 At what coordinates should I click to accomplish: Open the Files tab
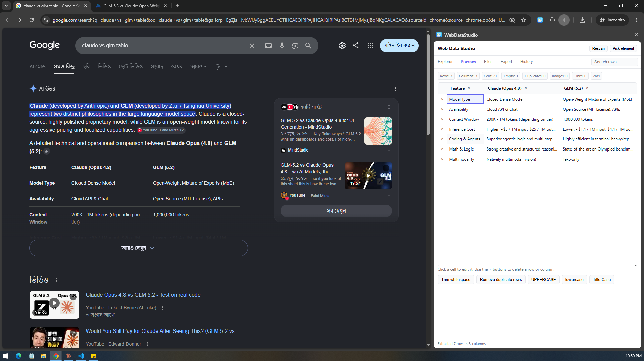coord(488,62)
